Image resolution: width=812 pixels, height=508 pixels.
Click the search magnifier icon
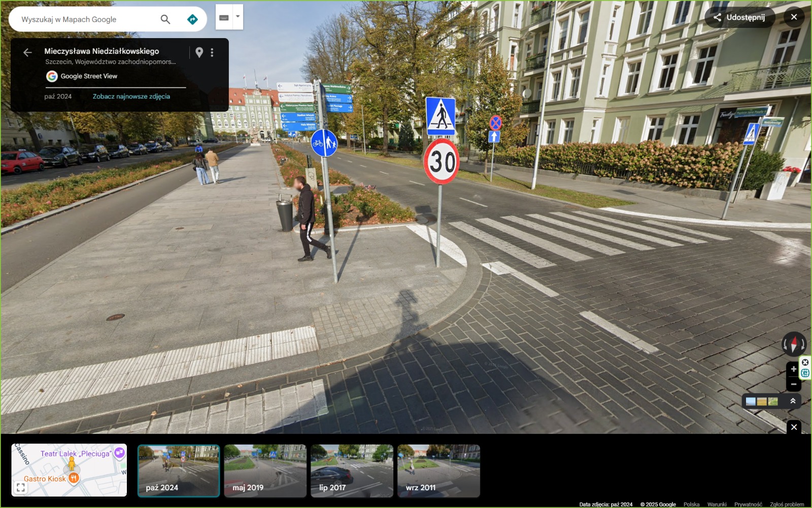165,19
